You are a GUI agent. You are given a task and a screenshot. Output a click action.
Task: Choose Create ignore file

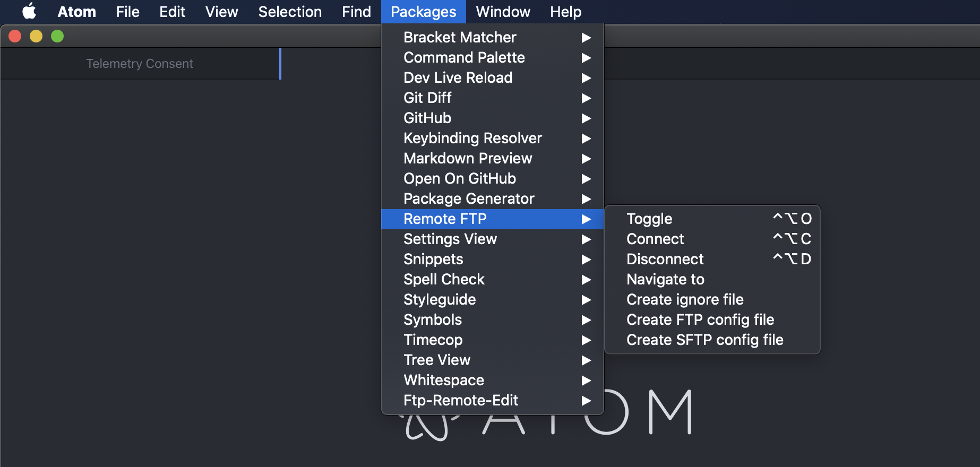click(712, 300)
